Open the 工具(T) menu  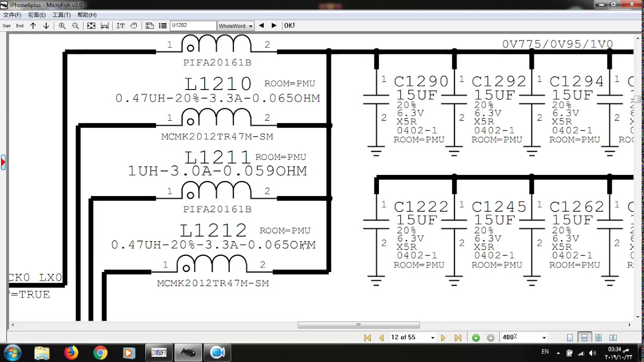[61, 15]
